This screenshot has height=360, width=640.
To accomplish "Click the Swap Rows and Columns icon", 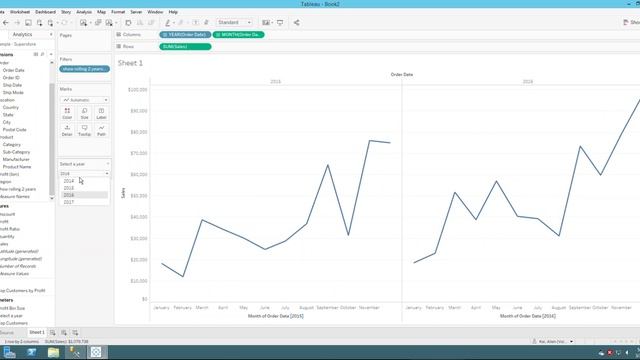I will pos(128,23).
